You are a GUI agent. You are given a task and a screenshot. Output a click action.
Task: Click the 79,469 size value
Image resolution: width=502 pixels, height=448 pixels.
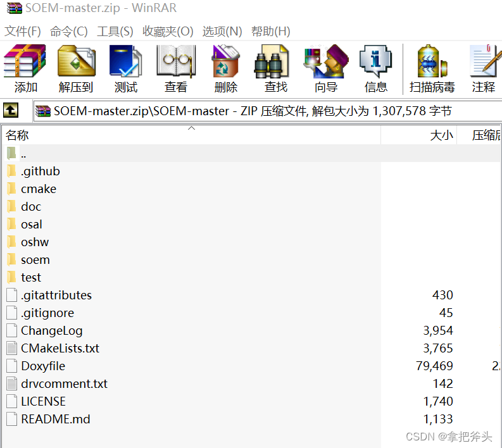(434, 366)
